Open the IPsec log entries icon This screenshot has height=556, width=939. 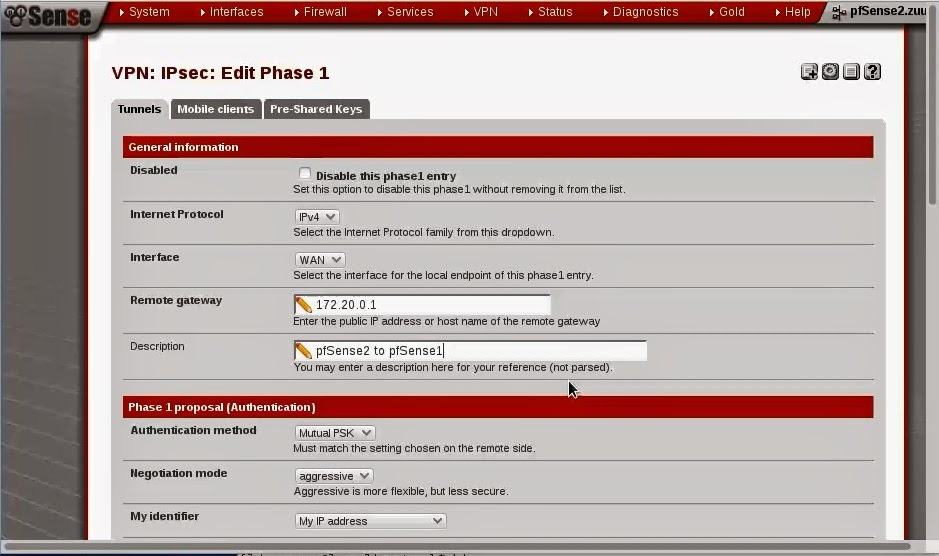(x=851, y=72)
